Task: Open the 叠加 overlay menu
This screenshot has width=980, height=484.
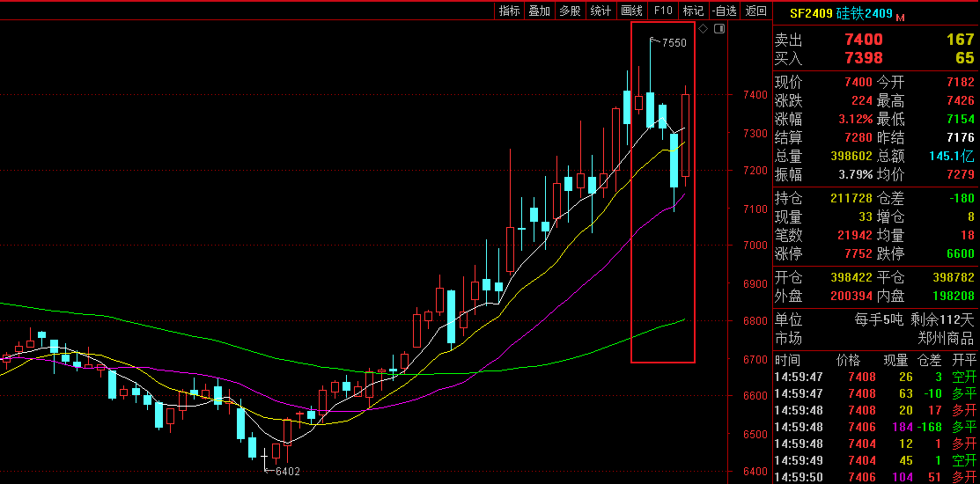Action: (540, 11)
